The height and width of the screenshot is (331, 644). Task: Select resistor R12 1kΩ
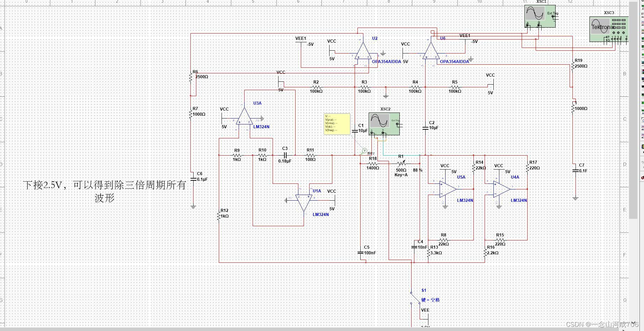[x=219, y=216]
